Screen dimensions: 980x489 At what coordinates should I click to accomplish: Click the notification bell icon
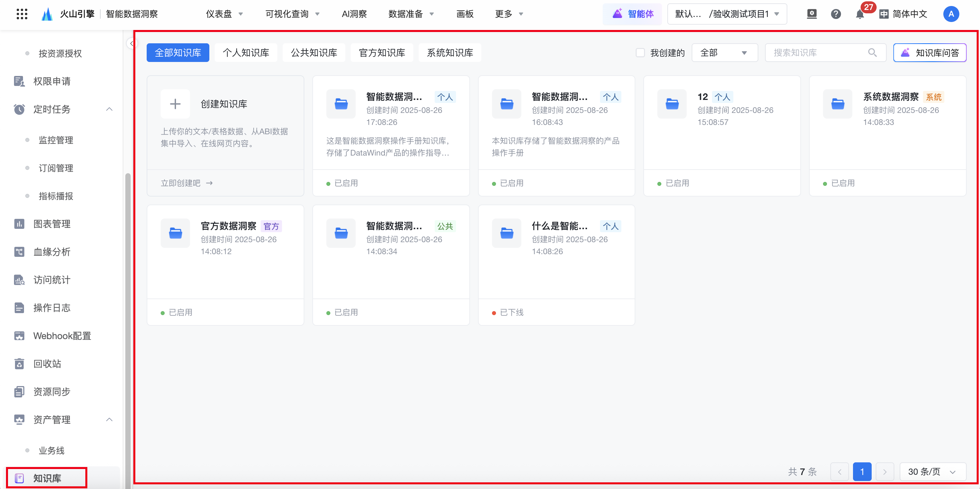859,14
